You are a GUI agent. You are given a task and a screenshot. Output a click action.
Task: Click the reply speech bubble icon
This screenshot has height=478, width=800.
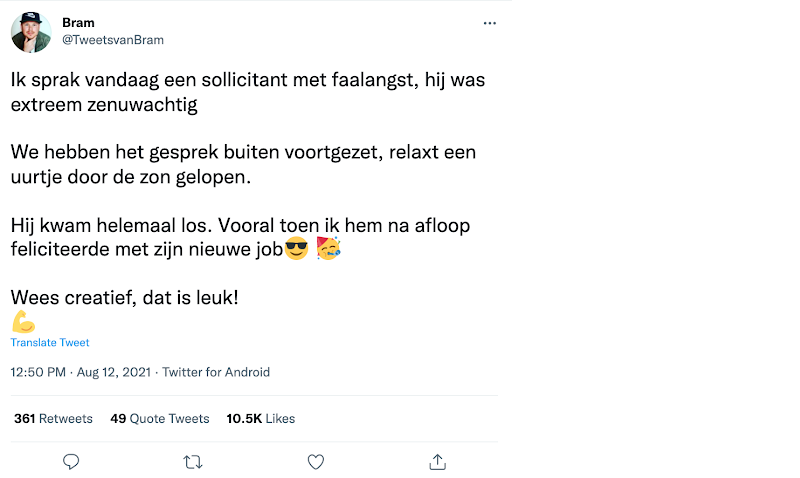(71, 461)
